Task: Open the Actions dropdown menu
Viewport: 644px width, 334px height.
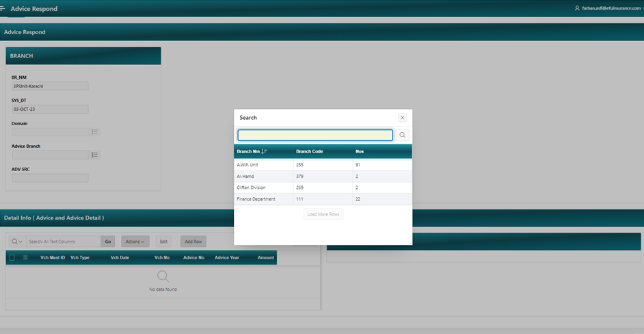Action: (x=135, y=242)
